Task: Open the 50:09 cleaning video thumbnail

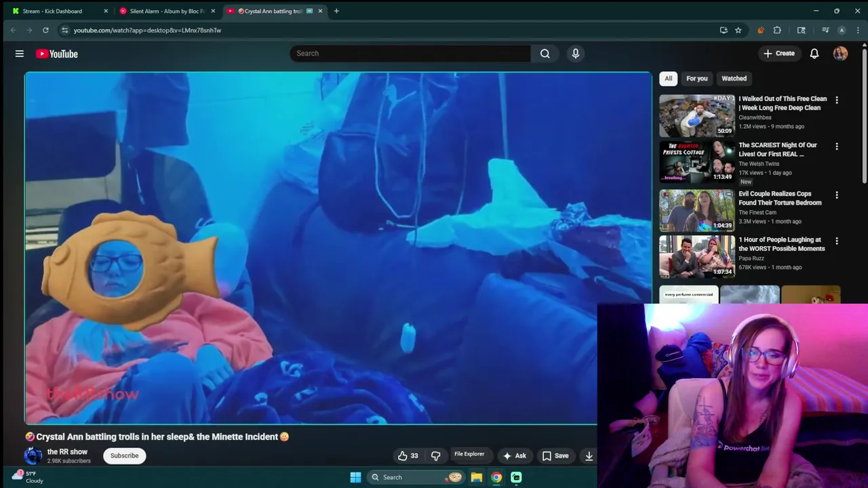Action: (697, 116)
